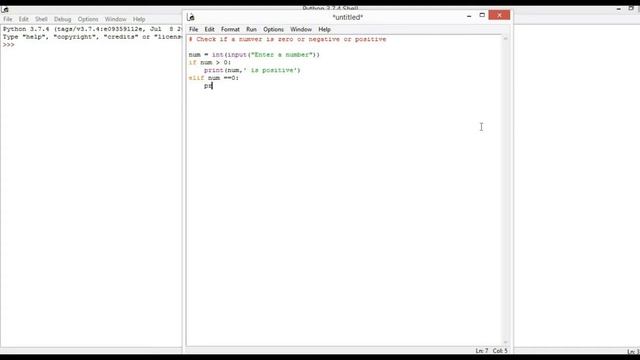Open the Debug menu in the Python Shell
Viewport: 640px width, 360px height.
coord(62,19)
